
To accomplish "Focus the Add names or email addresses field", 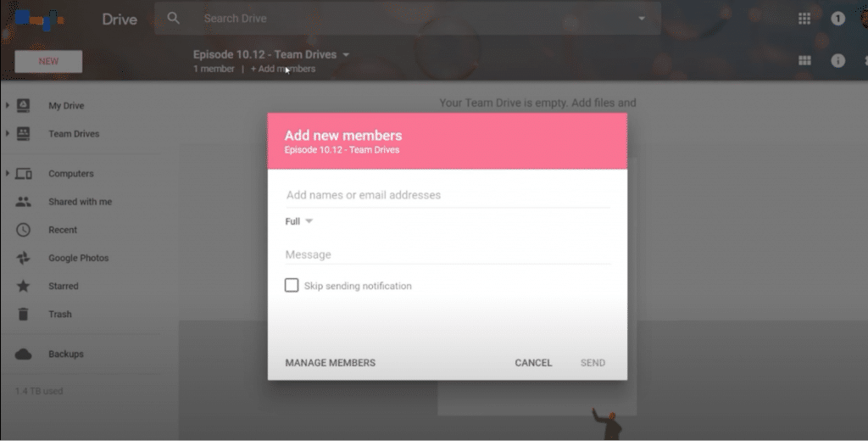I will [447, 195].
